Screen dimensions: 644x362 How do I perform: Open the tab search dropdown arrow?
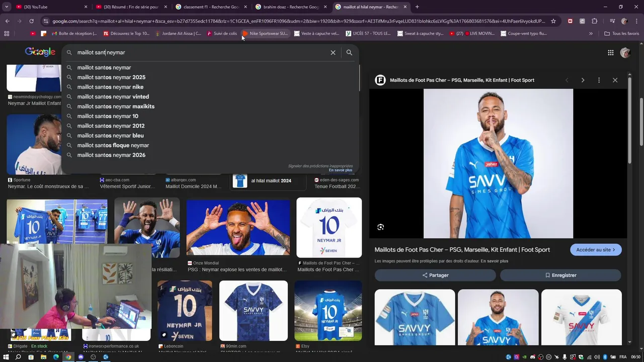pyautogui.click(x=6, y=7)
